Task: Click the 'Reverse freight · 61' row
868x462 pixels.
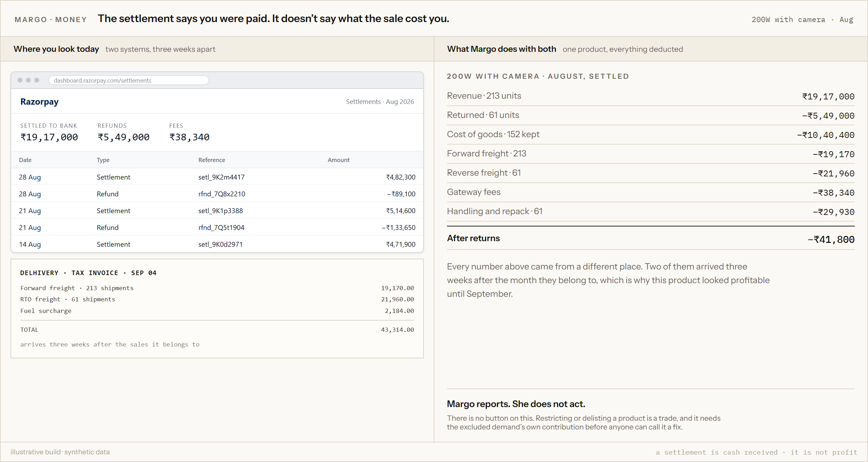Action: [651, 173]
